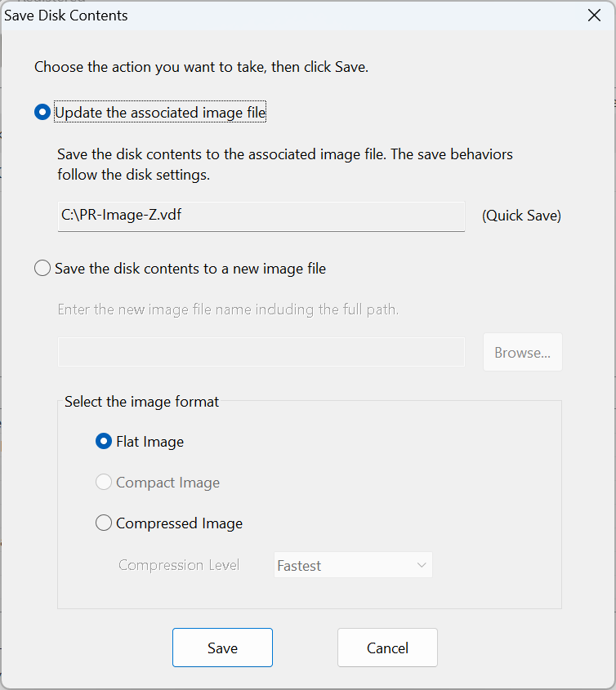Click the chevron arrow of Compression Level combo

coord(422,565)
